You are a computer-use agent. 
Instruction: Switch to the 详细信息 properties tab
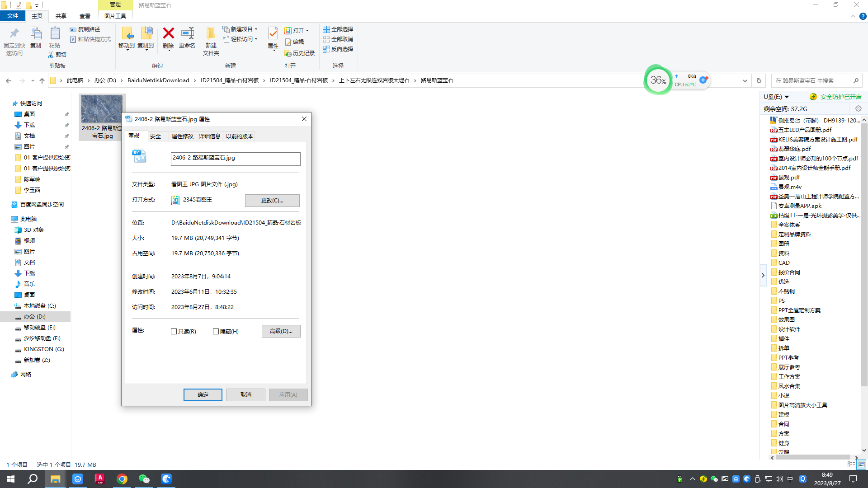pyautogui.click(x=209, y=136)
